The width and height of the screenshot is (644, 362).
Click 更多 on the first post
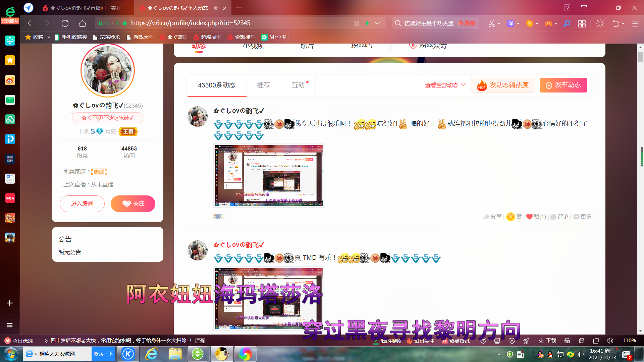point(582,217)
